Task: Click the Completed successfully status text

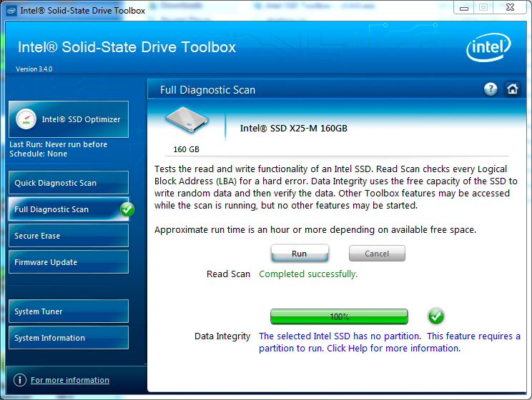Action: pyautogui.click(x=308, y=274)
